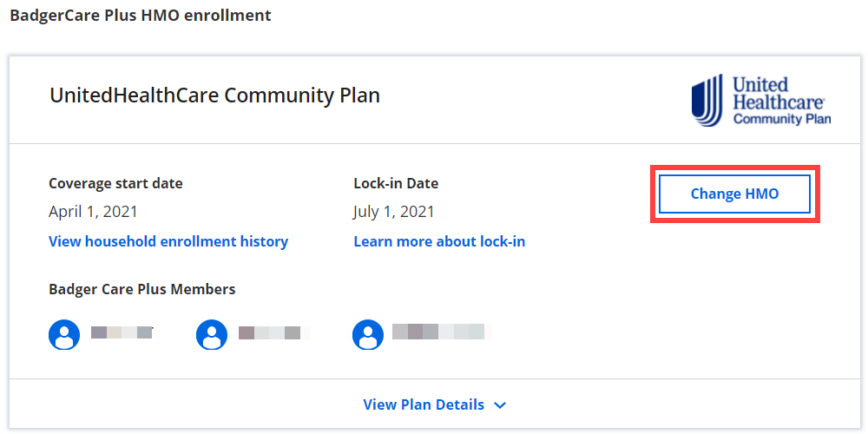The height and width of the screenshot is (434, 868).
Task: Click the Coverage start date label
Action: [115, 183]
